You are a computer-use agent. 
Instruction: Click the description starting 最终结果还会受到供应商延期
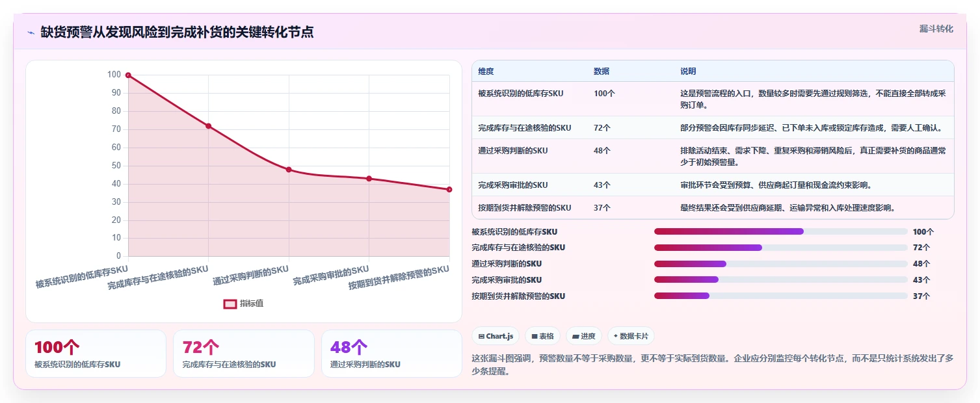click(x=788, y=208)
